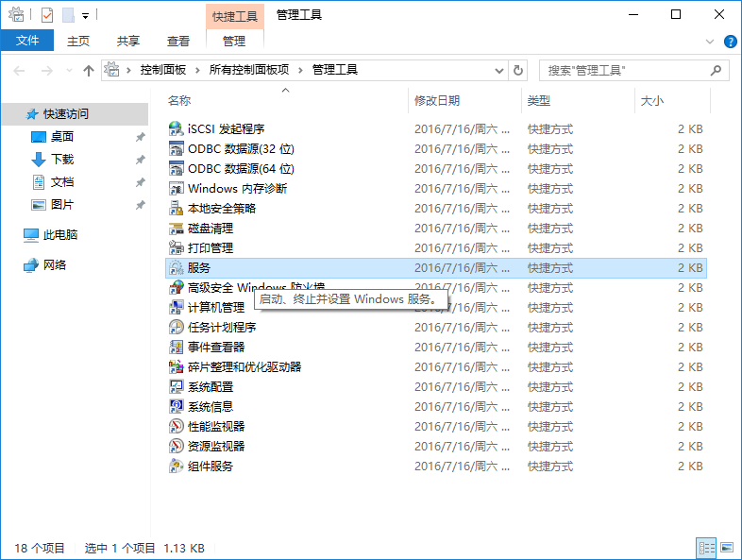Switch to the 查看 ribbon tab
Screen dimensions: 742x560
click(177, 41)
